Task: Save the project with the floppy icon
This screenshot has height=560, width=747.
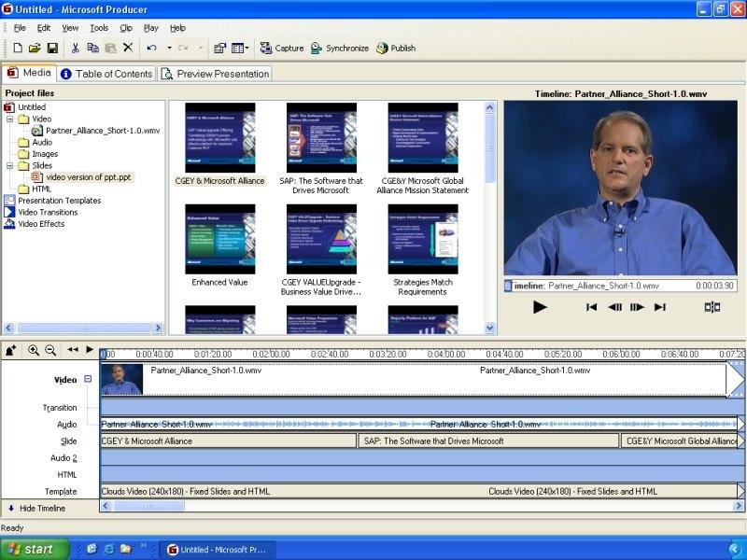Action: (x=52, y=48)
